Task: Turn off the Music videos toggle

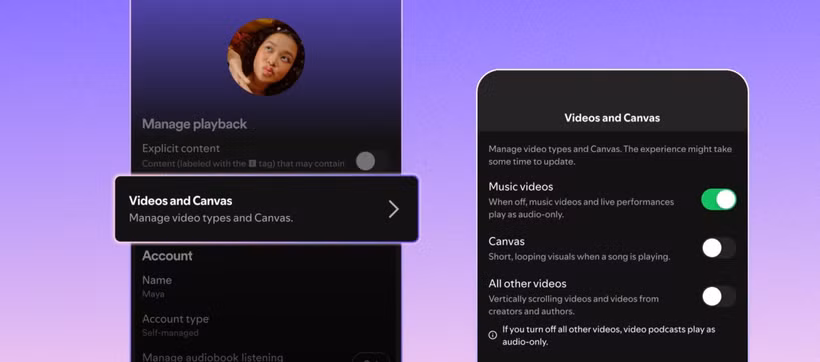Action: 719,199
